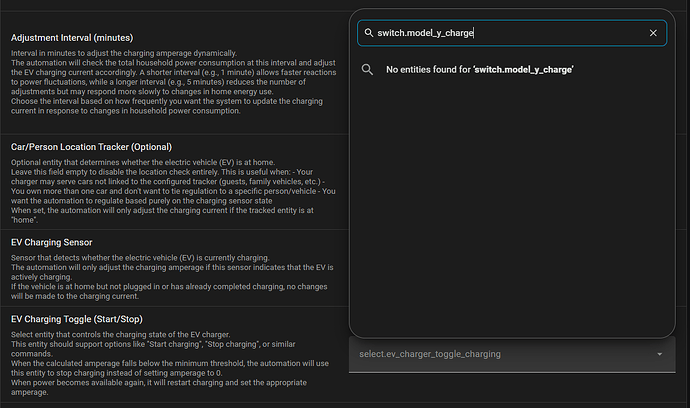Clear the entity search with the X icon
The height and width of the screenshot is (408, 690).
(x=653, y=33)
